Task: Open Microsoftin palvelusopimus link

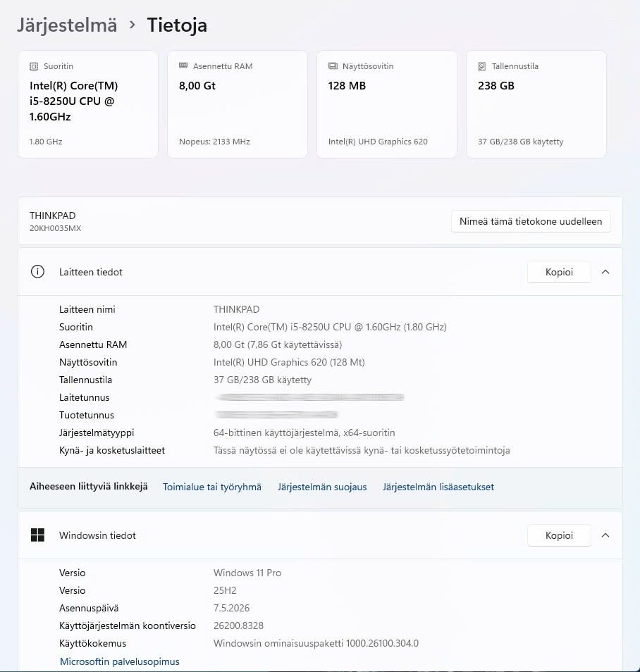Action: click(120, 661)
